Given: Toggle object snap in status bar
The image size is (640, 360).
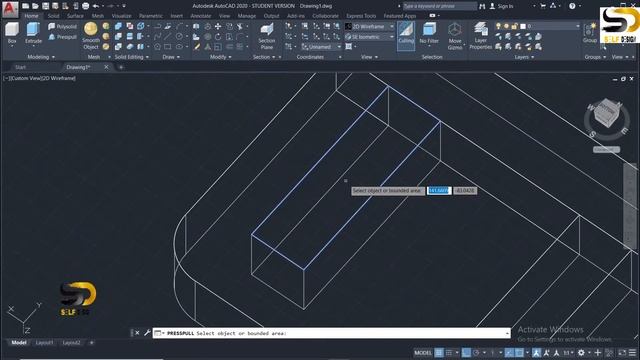Looking at the screenshot, I should click(519, 353).
